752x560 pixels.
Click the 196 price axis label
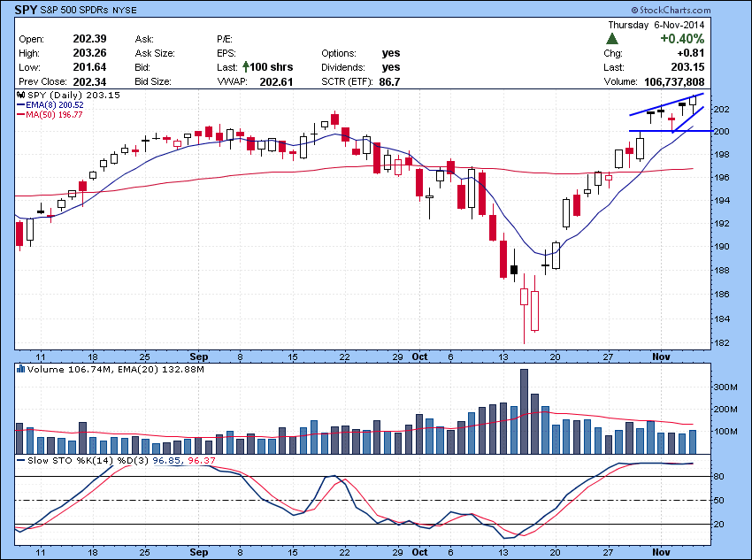click(x=722, y=178)
